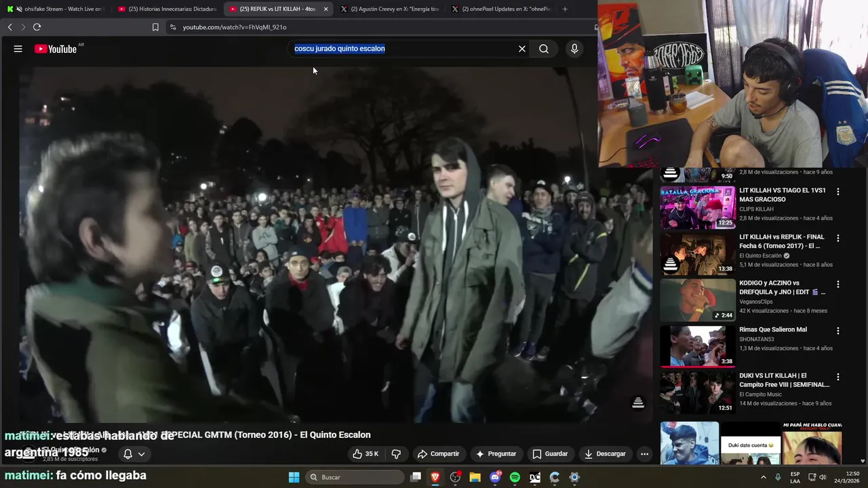The image size is (868, 488).
Task: Like the video with 35 K
Action: tap(366, 454)
